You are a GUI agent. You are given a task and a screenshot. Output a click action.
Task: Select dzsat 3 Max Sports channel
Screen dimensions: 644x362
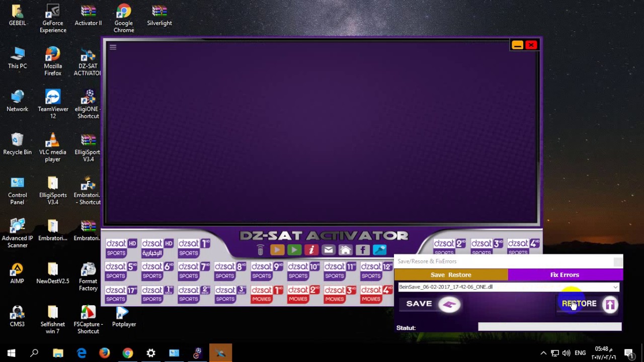[230, 294]
